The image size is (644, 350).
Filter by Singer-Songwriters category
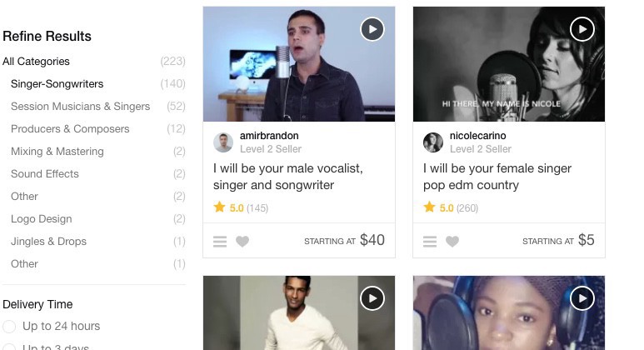coord(57,84)
